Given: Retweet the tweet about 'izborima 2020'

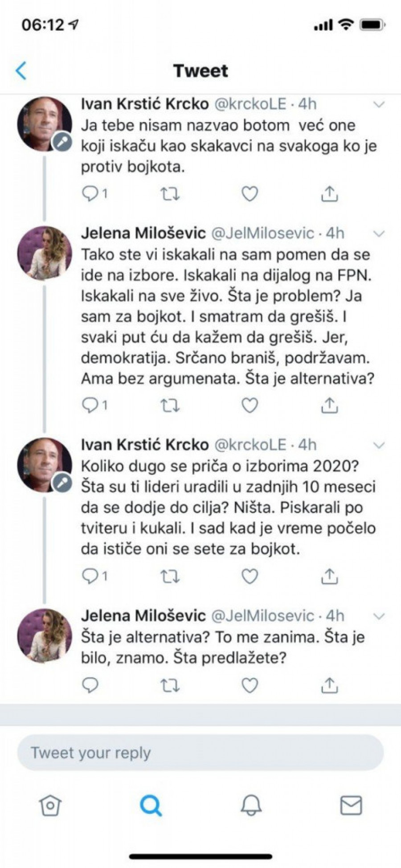Looking at the screenshot, I should (170, 577).
